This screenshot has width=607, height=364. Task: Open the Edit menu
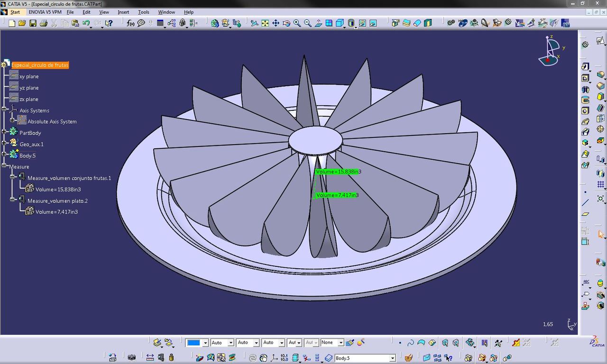(x=86, y=12)
